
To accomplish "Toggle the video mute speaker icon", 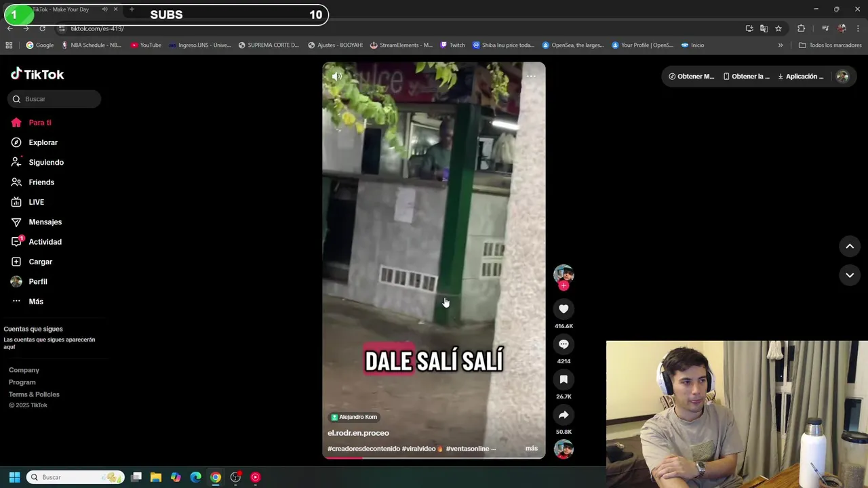I will coord(337,77).
